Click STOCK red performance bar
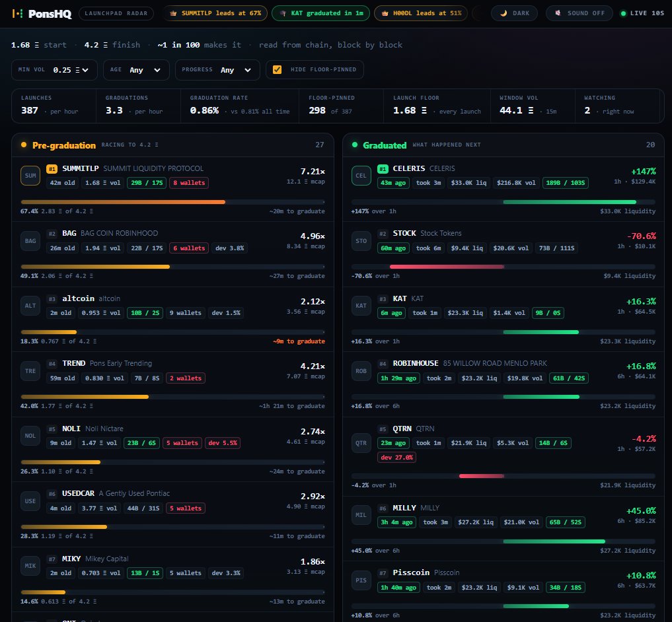The image size is (672, 622). click(x=447, y=267)
